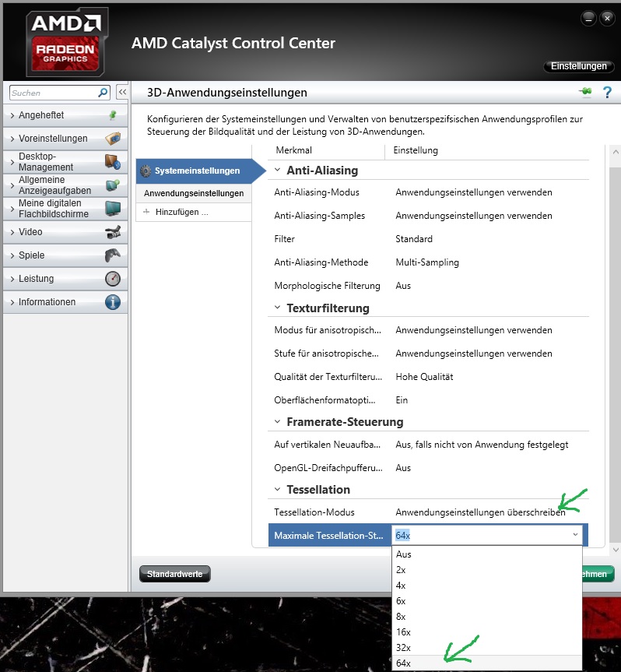This screenshot has width=621, height=672.
Task: Click the Allgemeine Anzeigeaufgaben icon
Action: point(113,185)
